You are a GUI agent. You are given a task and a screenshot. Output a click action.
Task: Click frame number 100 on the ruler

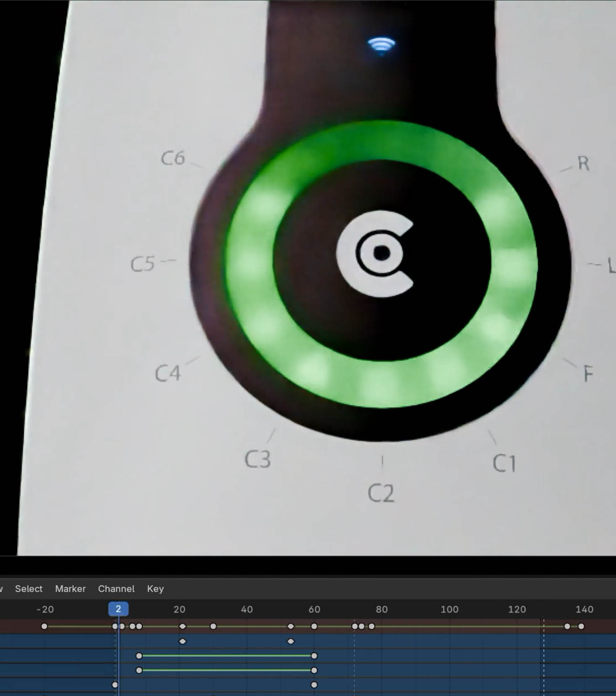(449, 609)
